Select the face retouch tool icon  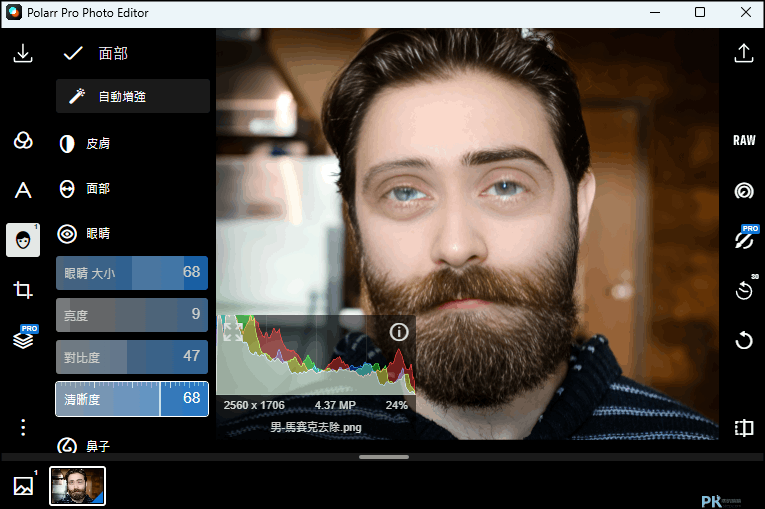tap(23, 240)
